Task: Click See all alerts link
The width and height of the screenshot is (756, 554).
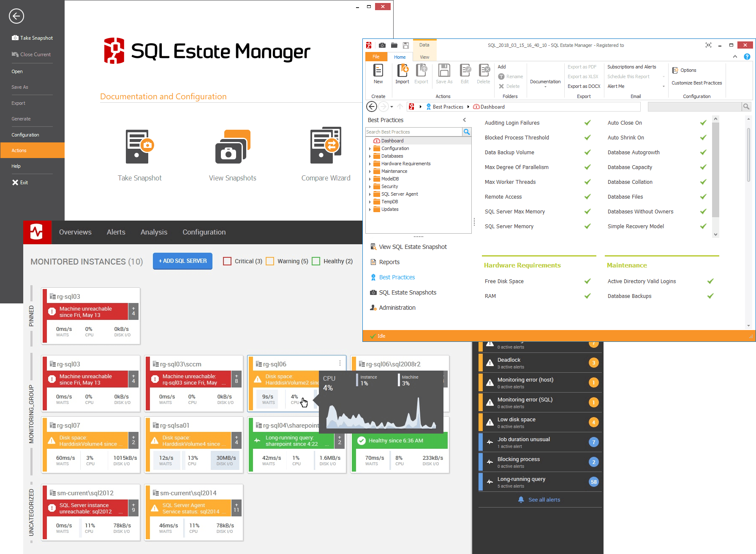Action: [x=539, y=499]
